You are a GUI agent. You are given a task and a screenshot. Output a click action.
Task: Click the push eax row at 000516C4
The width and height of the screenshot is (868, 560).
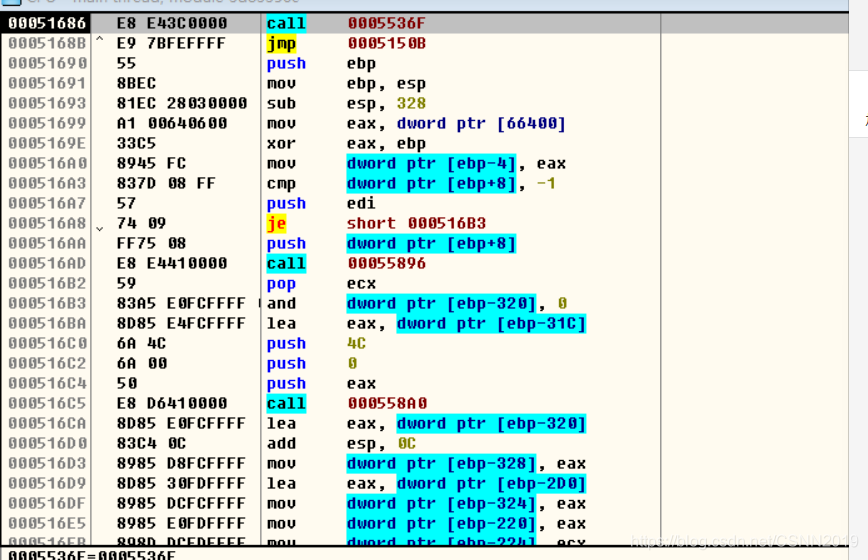(x=425, y=383)
